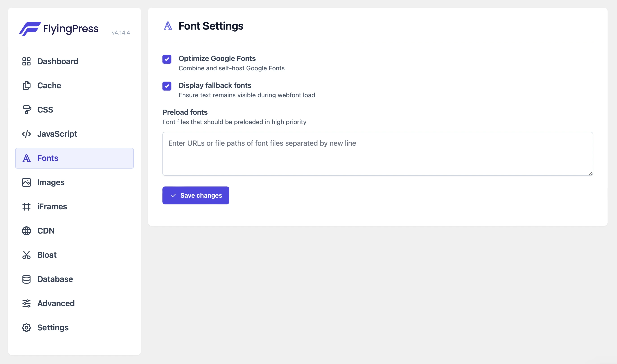617x364 pixels.
Task: Click inside the Preload fonts text area
Action: [377, 154]
